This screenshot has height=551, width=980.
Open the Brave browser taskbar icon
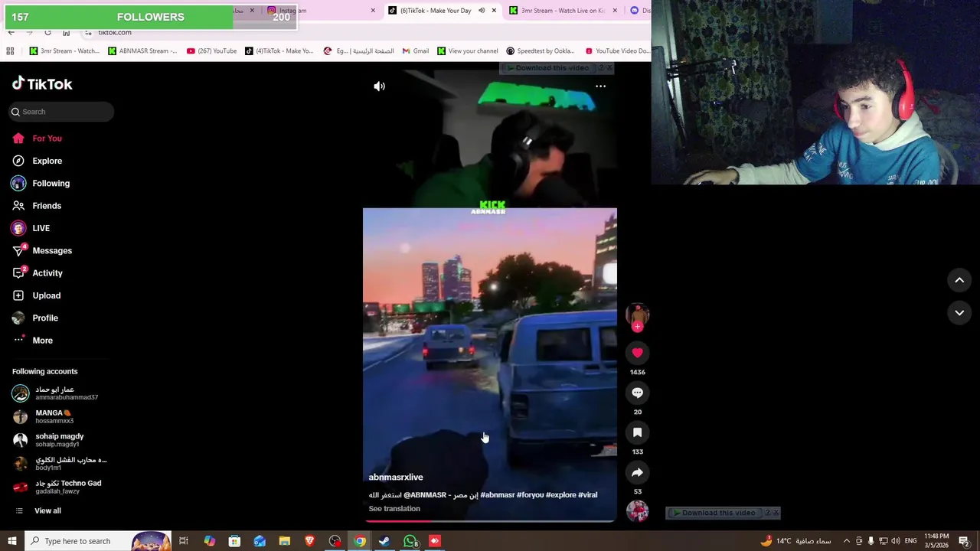pyautogui.click(x=309, y=541)
